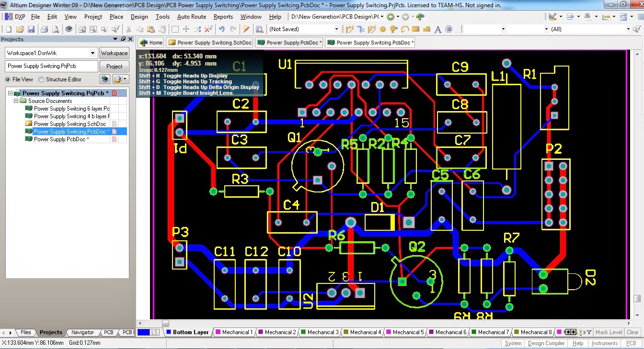
Task: Open an existing document via the folder icon
Action: pyautogui.click(x=20, y=29)
